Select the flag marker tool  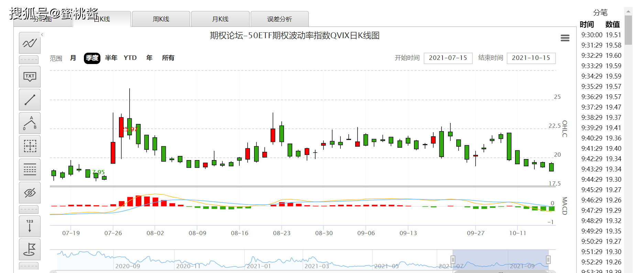pos(30,249)
